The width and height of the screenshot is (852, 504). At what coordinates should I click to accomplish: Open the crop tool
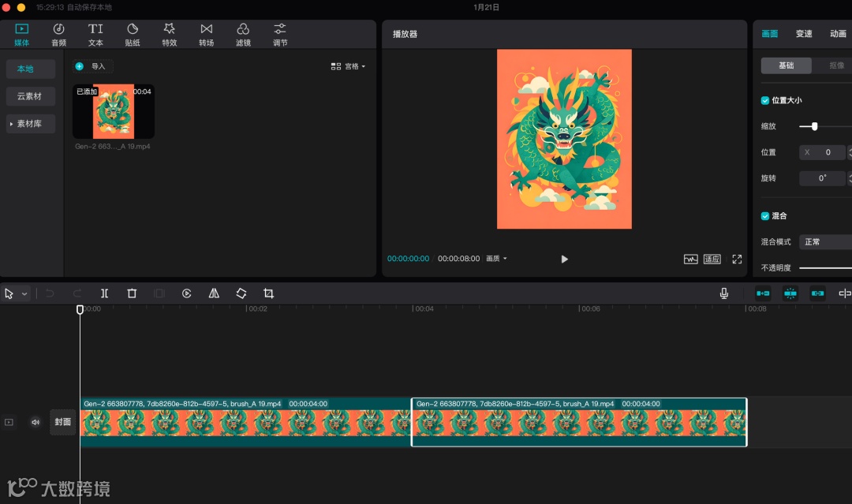coord(268,294)
